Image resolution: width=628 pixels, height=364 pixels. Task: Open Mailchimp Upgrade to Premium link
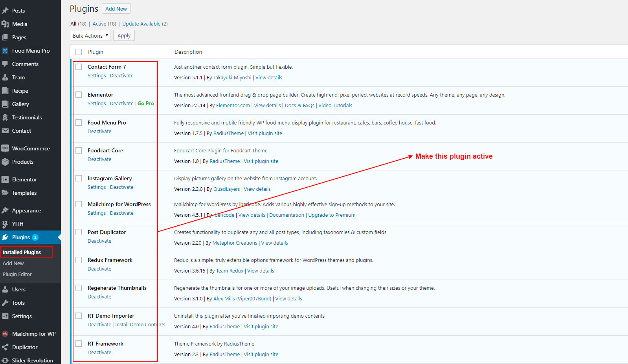click(x=332, y=215)
